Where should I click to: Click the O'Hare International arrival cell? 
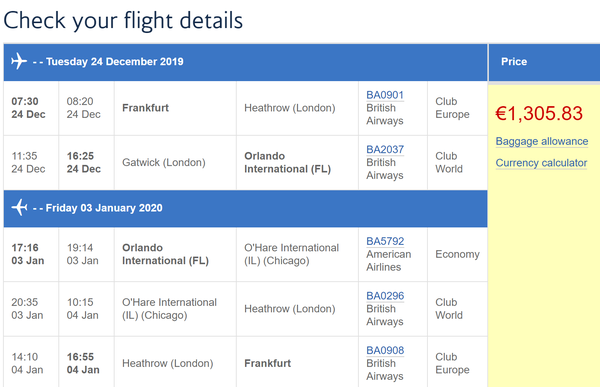(297, 254)
